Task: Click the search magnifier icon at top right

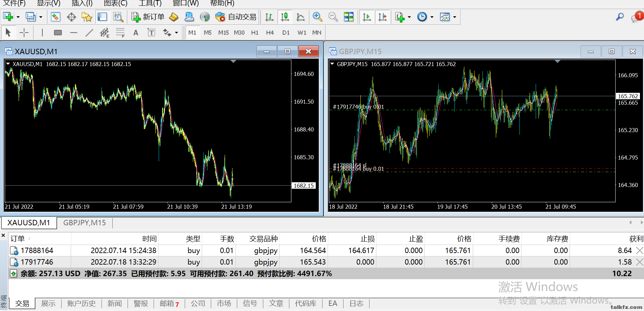Action: pyautogui.click(x=620, y=17)
